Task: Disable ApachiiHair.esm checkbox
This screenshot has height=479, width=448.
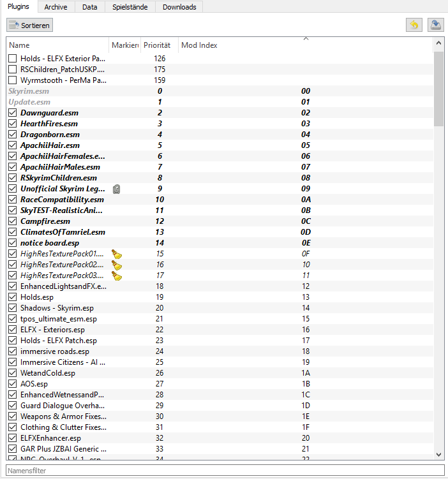Action: [13, 145]
